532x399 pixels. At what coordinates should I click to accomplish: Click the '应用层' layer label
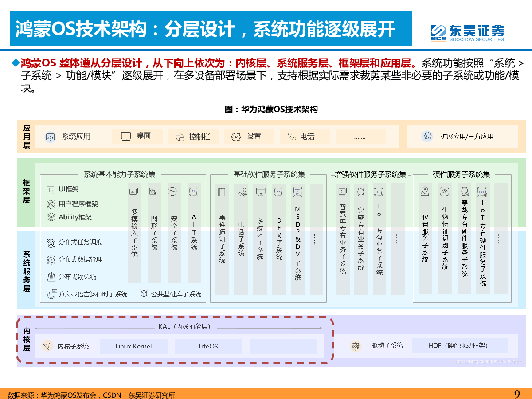click(x=27, y=136)
